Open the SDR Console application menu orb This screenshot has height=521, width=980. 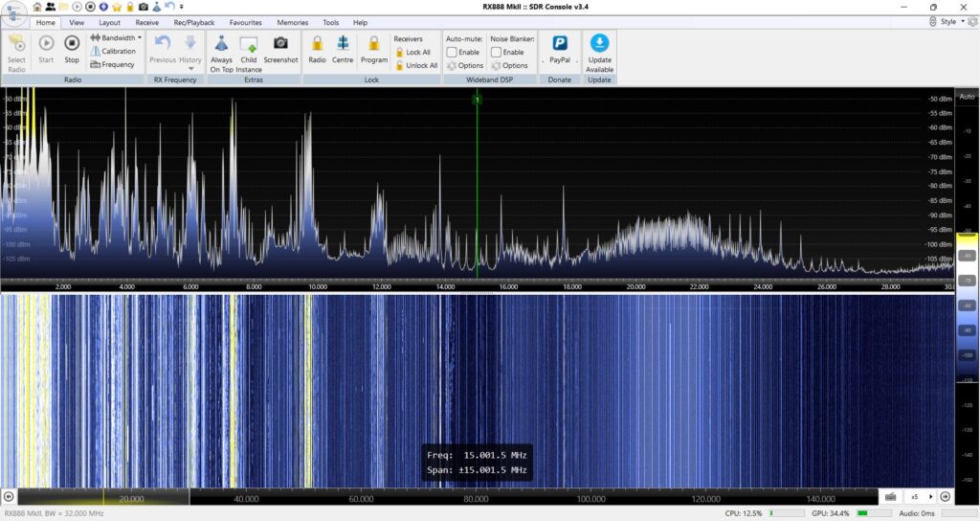pyautogui.click(x=13, y=13)
